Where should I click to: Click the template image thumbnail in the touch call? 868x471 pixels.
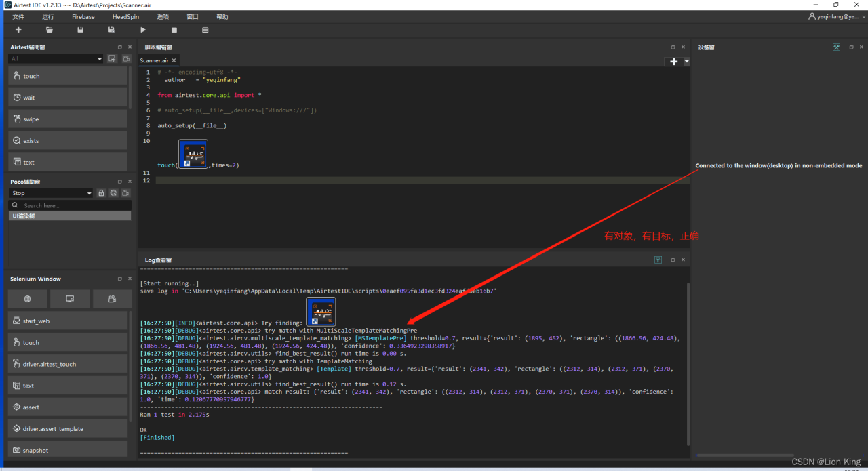pos(193,154)
